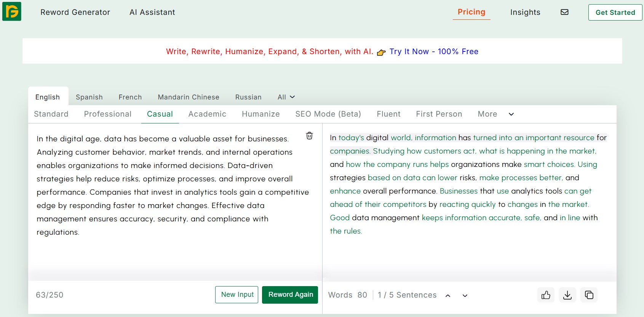Image resolution: width=644 pixels, height=317 pixels.
Task: Click the '63/250' word counter
Action: (50, 295)
